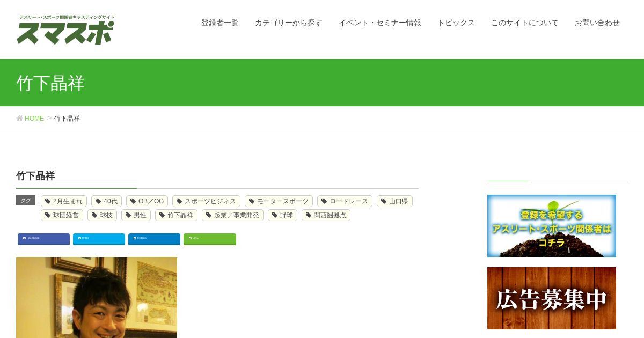Click the タグ label
Viewport: 644px width, 338px height.
click(26, 201)
